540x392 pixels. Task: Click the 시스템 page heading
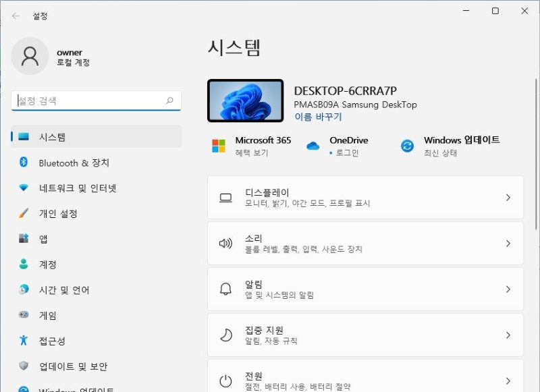tap(234, 47)
